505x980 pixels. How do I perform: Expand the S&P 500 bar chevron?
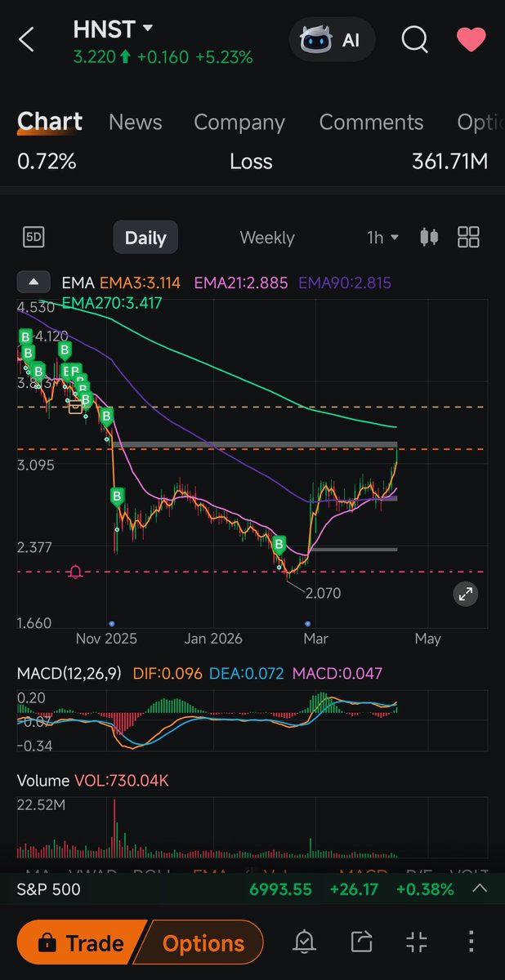click(480, 889)
